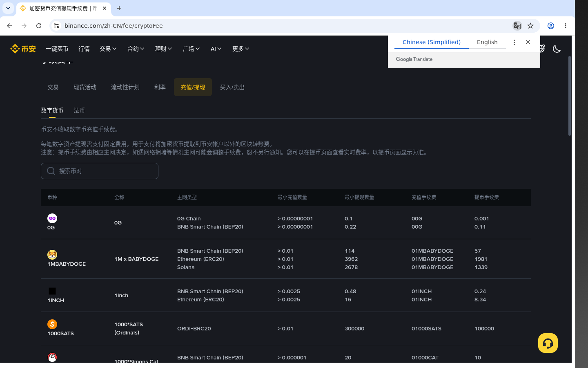
Task: Click the 主网类型 column header
Action: 187,197
